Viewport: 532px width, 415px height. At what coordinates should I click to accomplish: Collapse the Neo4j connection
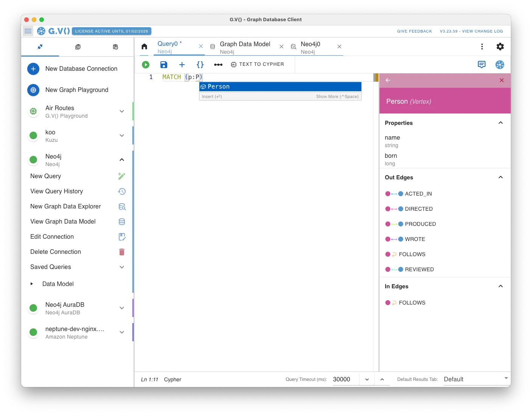point(122,160)
